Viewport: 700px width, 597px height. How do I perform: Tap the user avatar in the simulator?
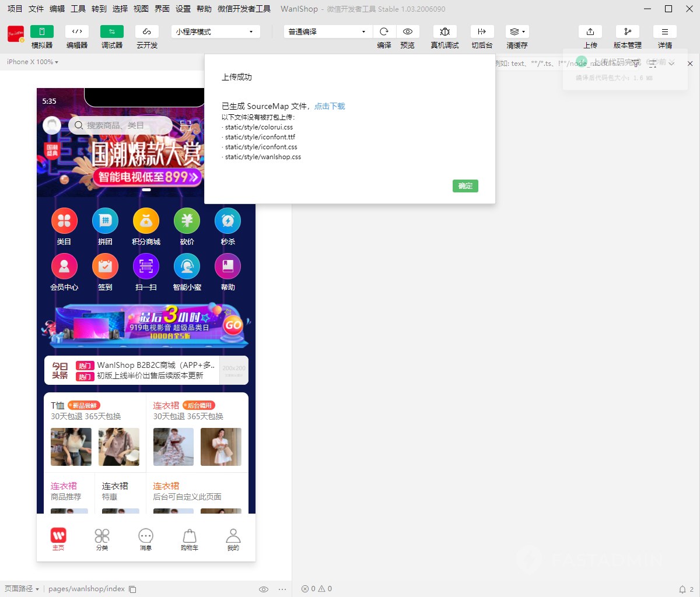point(52,125)
